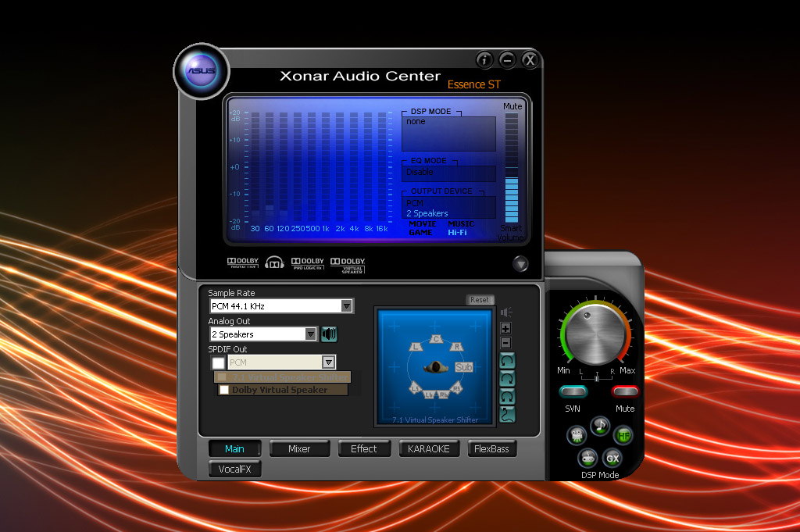Viewport: 800px width, 532px height.
Task: Enable Dolby Virtual Speaker checkbox
Action: click(224, 390)
